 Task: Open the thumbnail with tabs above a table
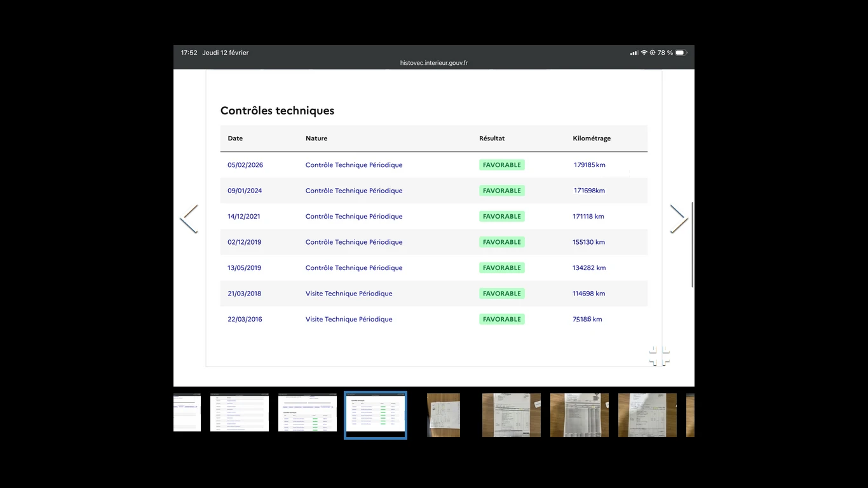(308, 412)
